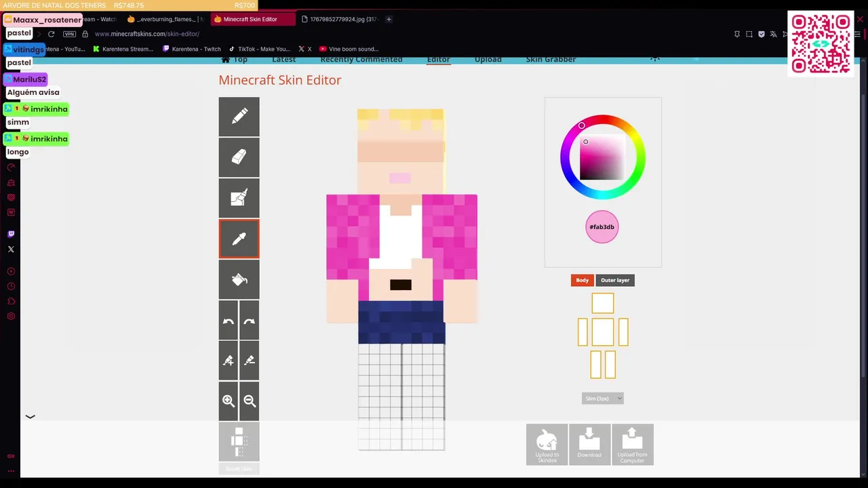The height and width of the screenshot is (488, 868).
Task: Select the Color picker eyedropper tool
Action: pyautogui.click(x=239, y=239)
